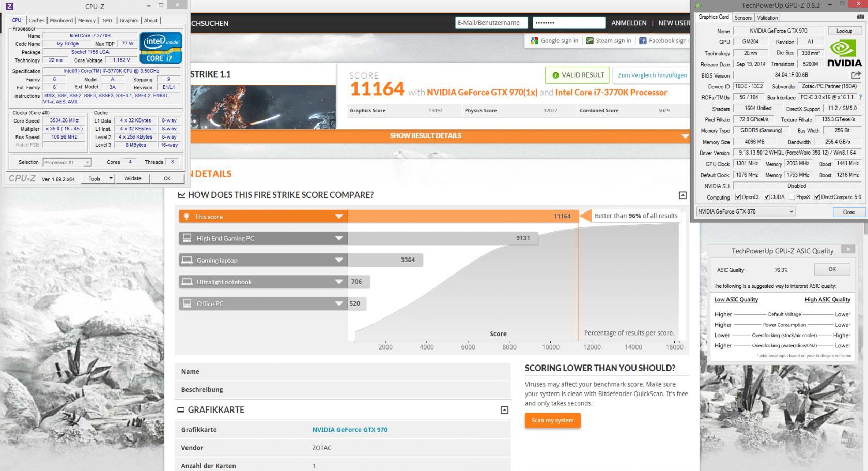868x471 pixels.
Task: Switch to GPU-Z Sensors tab
Action: point(743,18)
